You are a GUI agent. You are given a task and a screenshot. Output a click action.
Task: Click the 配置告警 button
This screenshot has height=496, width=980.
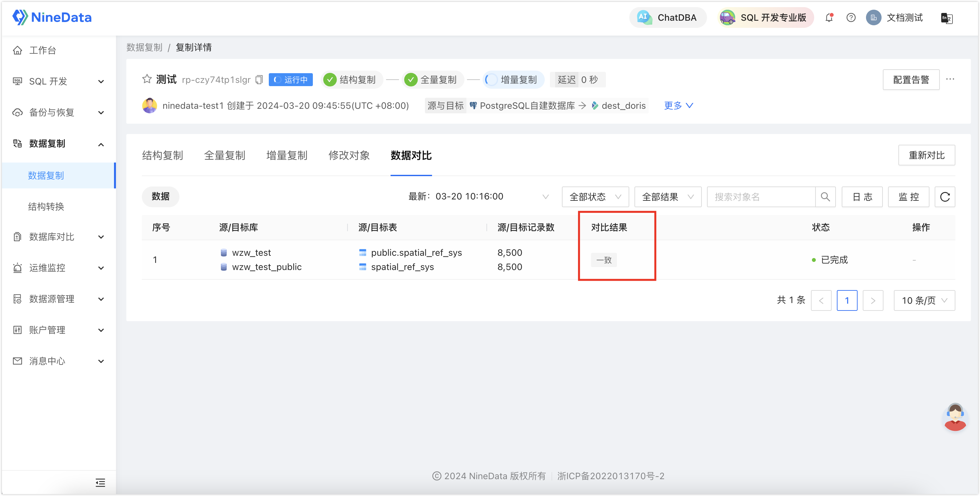(911, 80)
